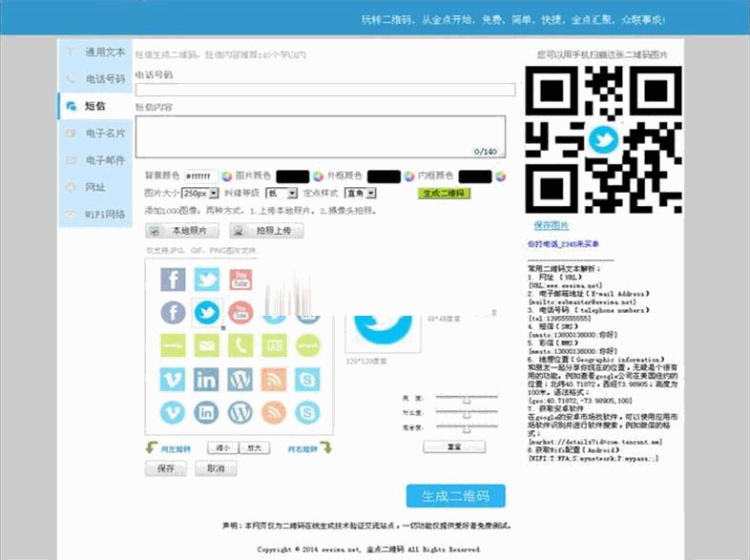Rotate logo right with green arrow

(x=325, y=447)
